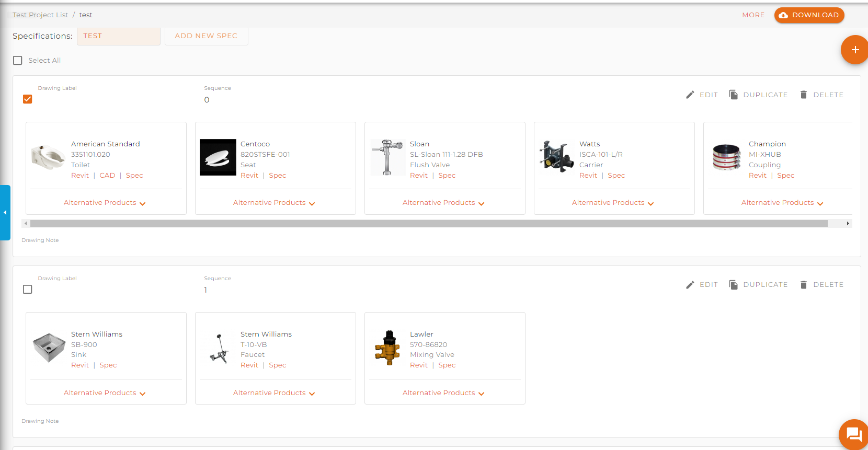Screen dimensions: 868x450
Task: Expand Alternative Products for T-10-VB faucet
Action: tap(274, 393)
